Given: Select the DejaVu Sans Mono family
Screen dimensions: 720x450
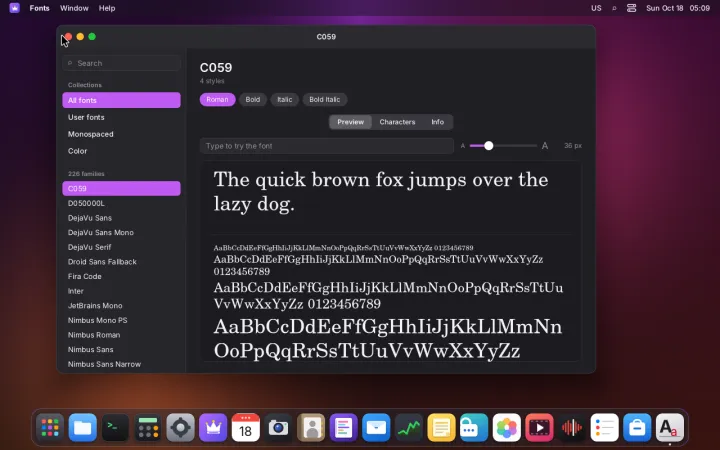Looking at the screenshot, I should [x=121, y=232].
